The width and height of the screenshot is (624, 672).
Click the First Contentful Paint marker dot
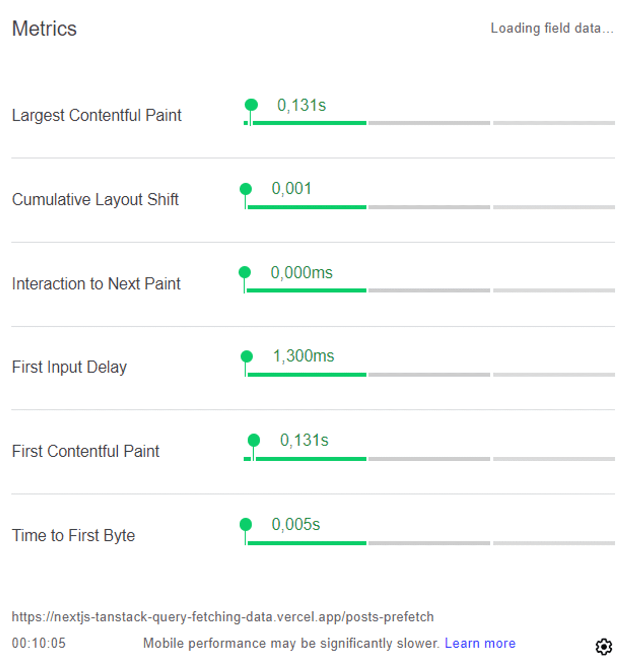[254, 440]
